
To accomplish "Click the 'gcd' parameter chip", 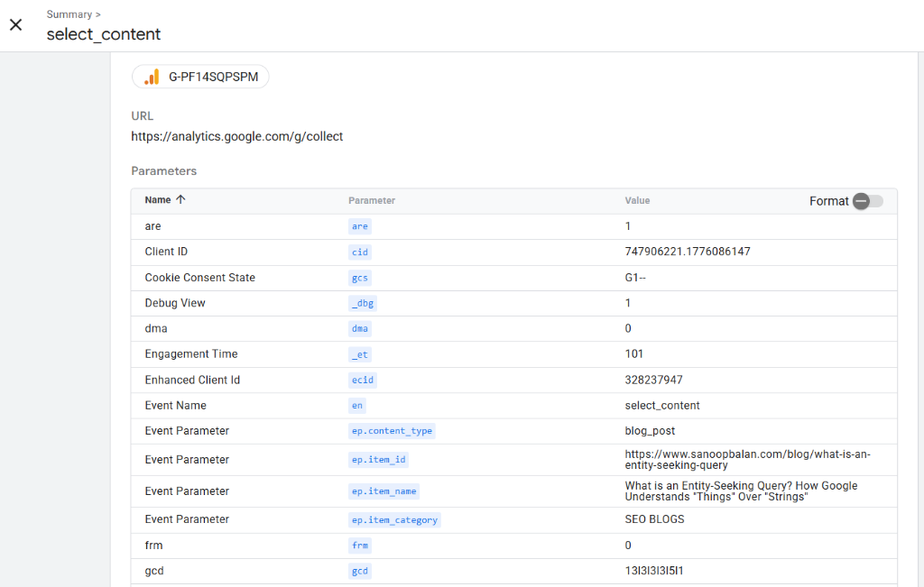I will pyautogui.click(x=359, y=571).
